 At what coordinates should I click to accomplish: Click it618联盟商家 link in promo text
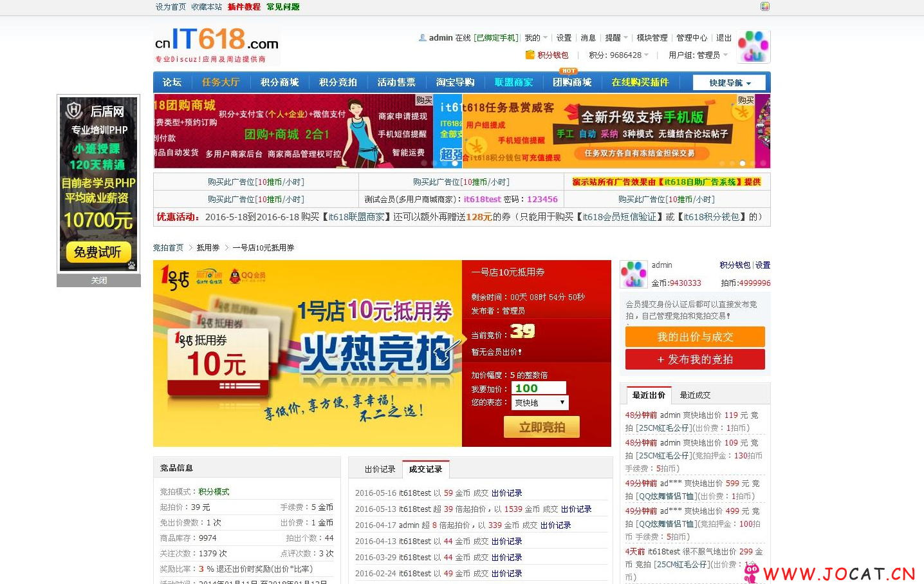pos(356,217)
